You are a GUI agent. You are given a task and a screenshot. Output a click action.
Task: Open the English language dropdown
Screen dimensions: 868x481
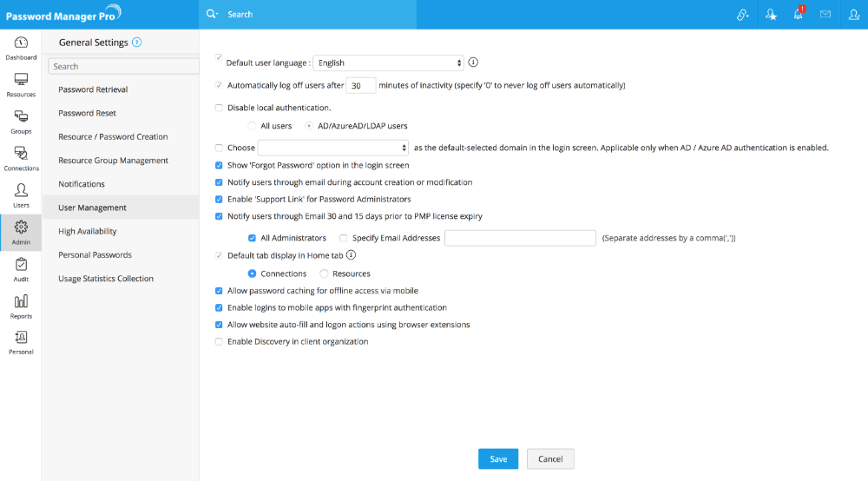click(388, 63)
